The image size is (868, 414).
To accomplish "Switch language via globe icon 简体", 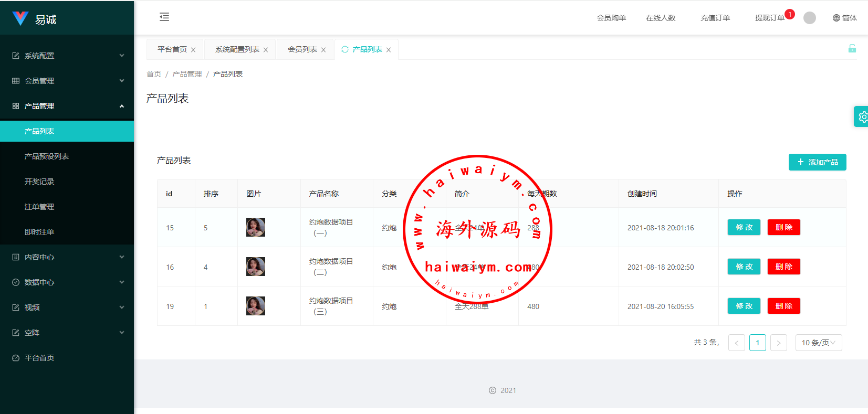I will click(844, 18).
